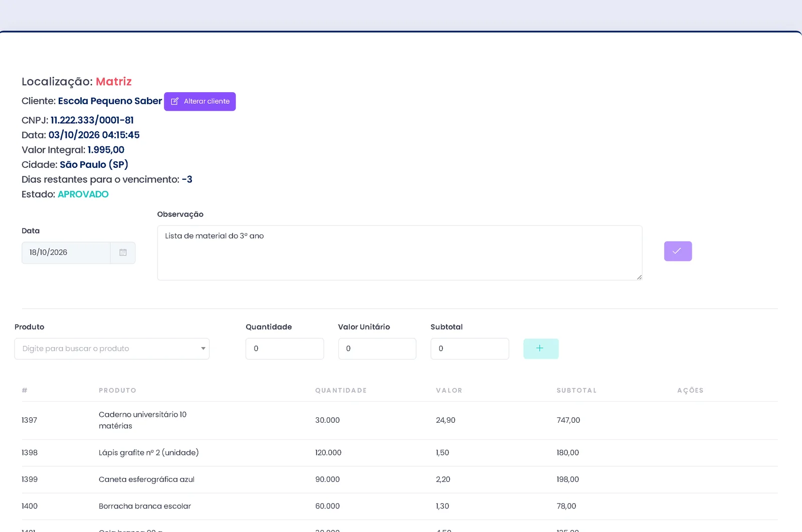Screen dimensions: 802x532
Task: Click the date field showing 18/10/2026
Action: pos(66,252)
